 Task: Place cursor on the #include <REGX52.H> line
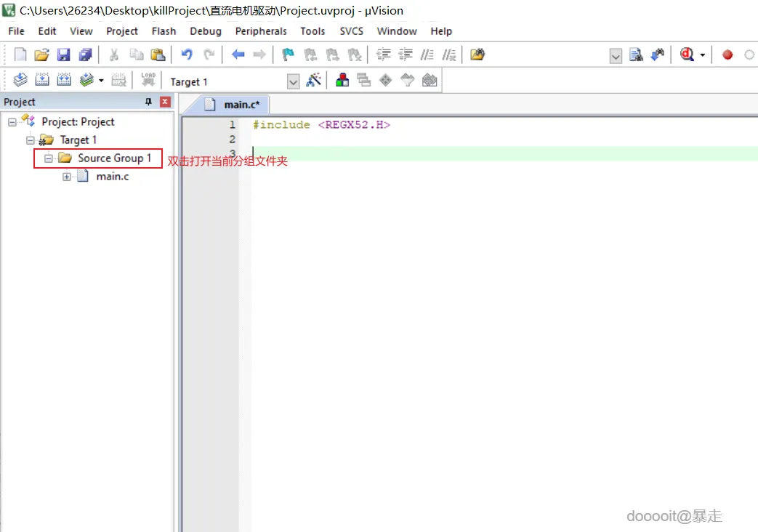(x=321, y=125)
